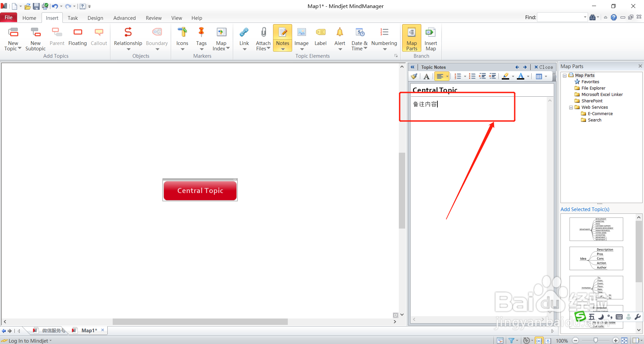Click the zoom slider handle

click(596, 340)
